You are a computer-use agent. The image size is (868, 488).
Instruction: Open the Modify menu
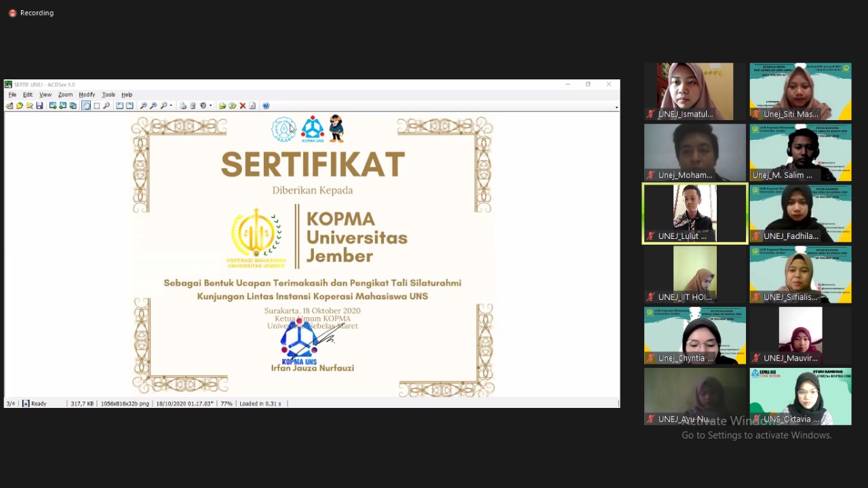pyautogui.click(x=87, y=95)
